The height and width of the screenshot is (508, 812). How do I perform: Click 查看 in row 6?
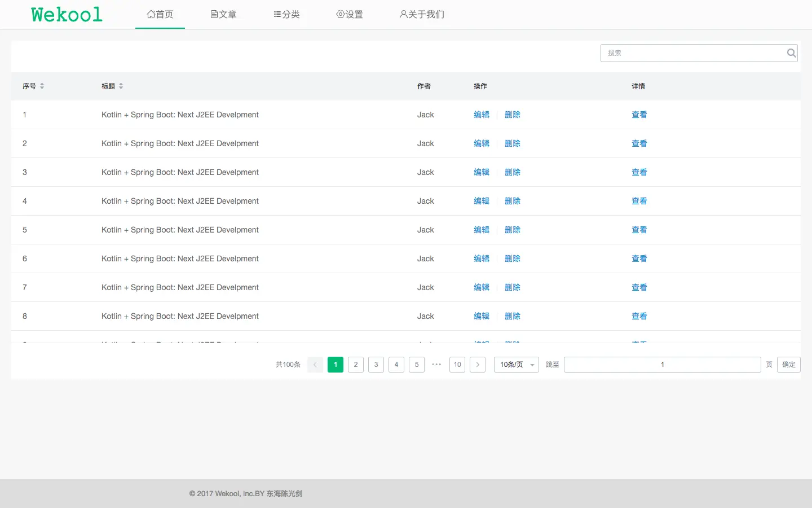639,259
